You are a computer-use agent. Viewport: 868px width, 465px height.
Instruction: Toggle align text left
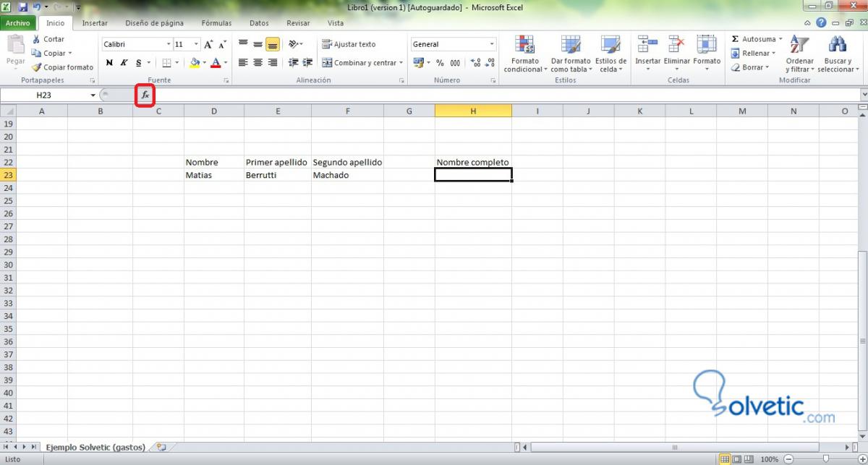tap(243, 63)
